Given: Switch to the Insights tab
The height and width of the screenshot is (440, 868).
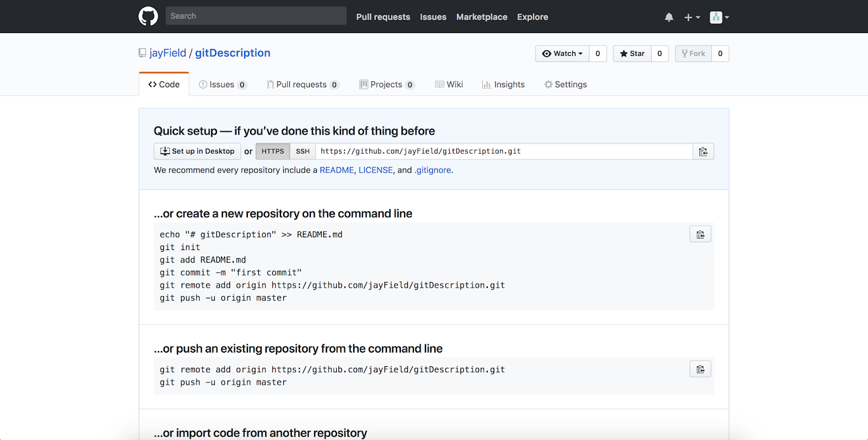Looking at the screenshot, I should [x=503, y=85].
